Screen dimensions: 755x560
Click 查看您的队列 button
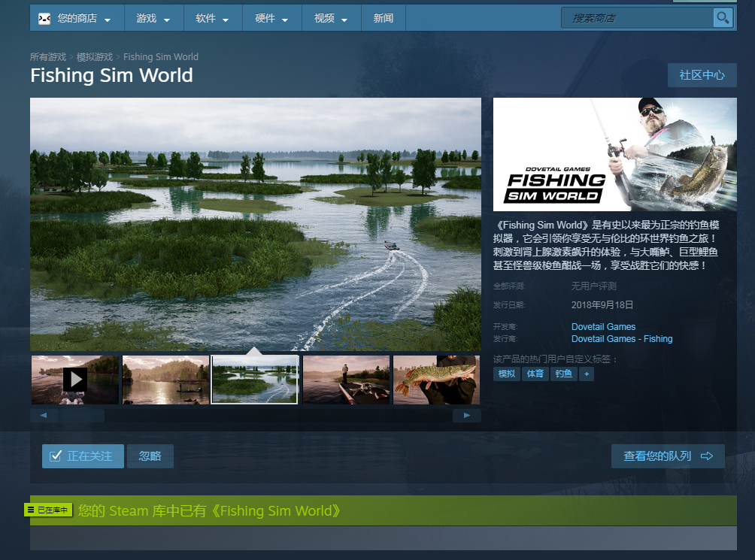668,456
